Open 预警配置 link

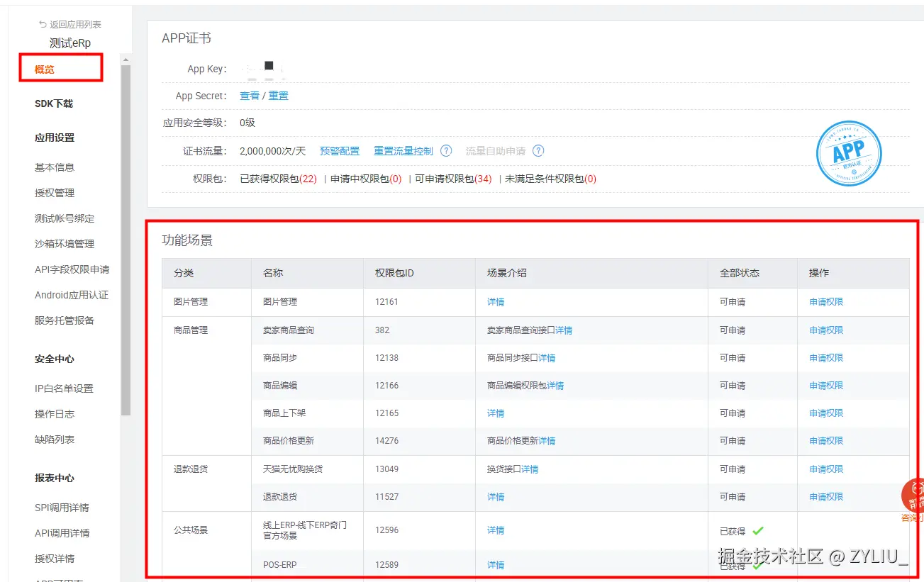pyautogui.click(x=340, y=151)
